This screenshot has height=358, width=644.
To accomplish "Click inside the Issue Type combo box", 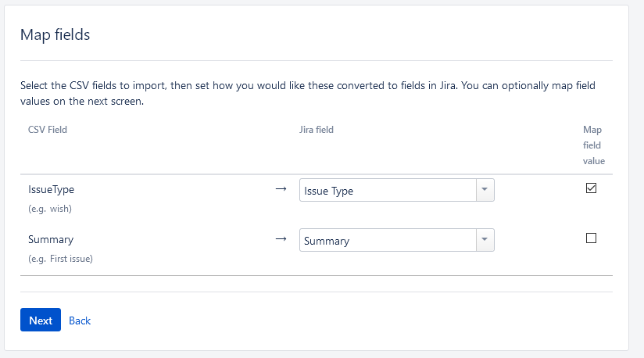I will pos(388,191).
